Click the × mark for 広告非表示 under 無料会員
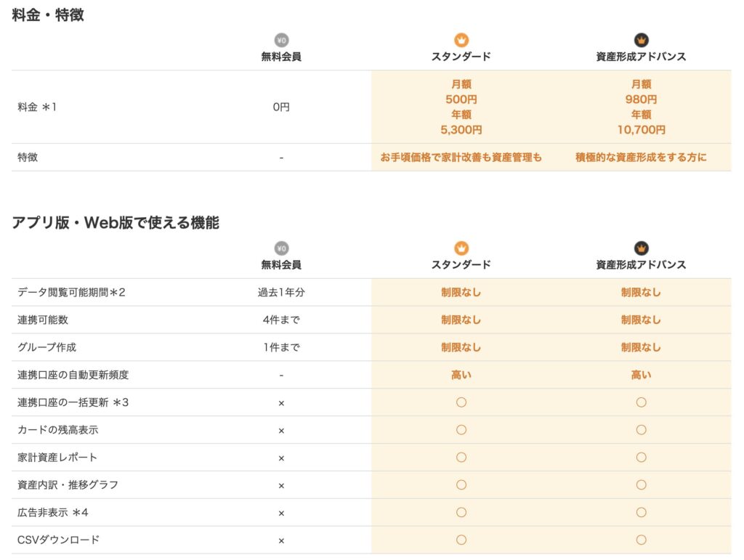Screen dimensions: 744x560 pos(282,512)
